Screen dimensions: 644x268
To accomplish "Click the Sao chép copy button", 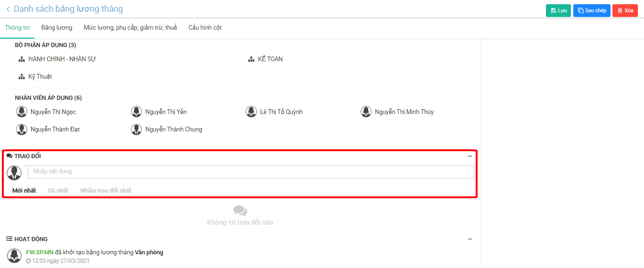I will 592,10.
